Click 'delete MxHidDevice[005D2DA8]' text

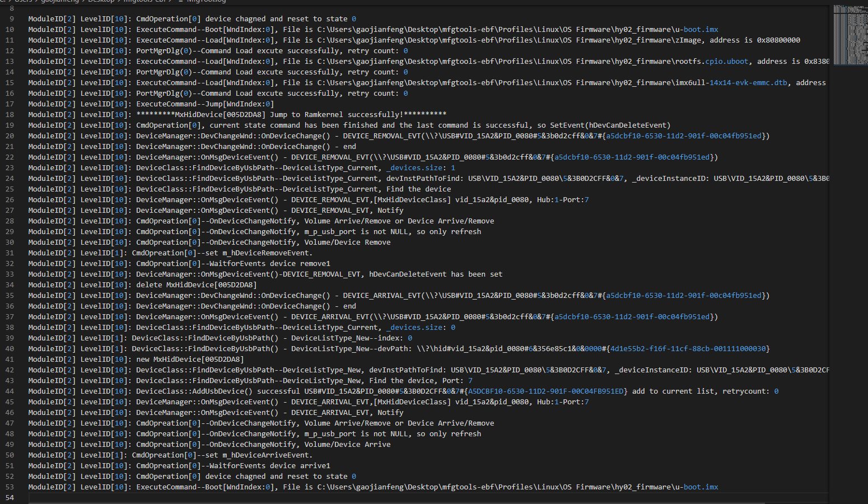tap(197, 285)
